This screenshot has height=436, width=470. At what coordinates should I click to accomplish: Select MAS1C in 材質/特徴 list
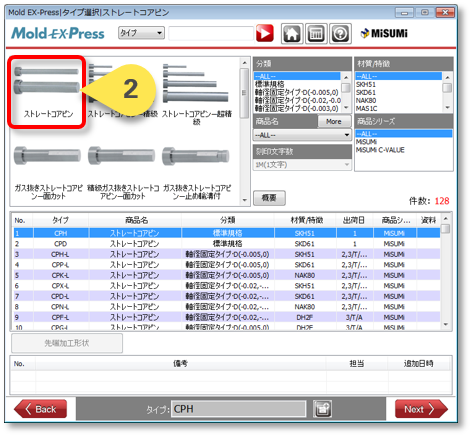coord(399,108)
